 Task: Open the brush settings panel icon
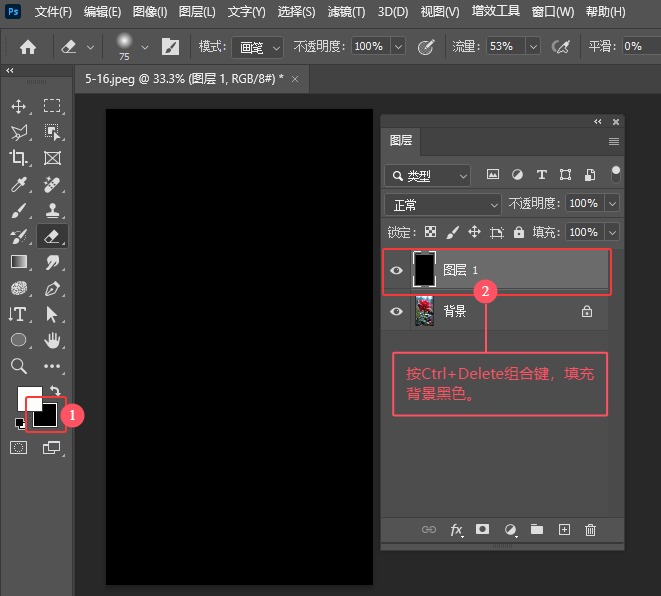pos(171,47)
